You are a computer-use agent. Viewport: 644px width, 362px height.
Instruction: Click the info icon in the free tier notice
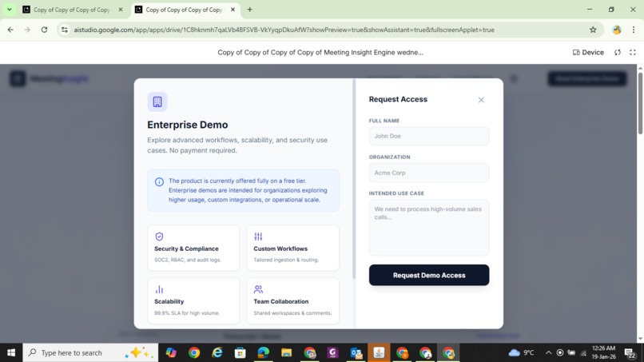pos(159,181)
